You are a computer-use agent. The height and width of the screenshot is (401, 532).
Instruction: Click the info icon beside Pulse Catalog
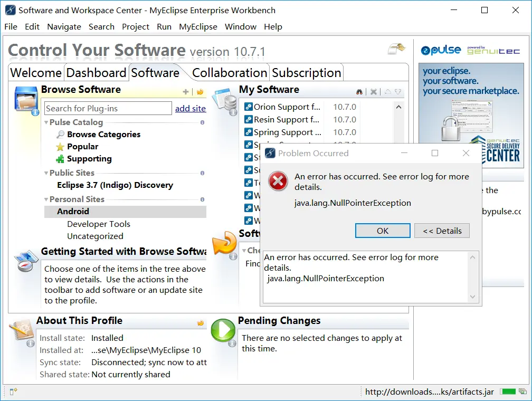[202, 122]
